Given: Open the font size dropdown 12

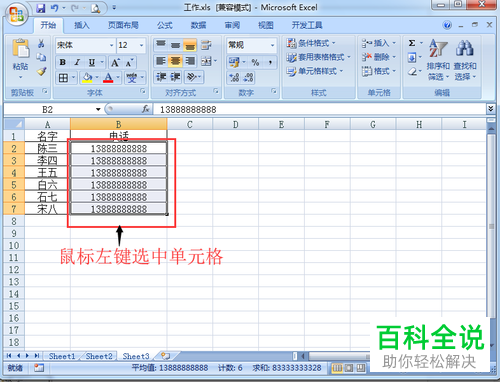Looking at the screenshot, I should pos(141,45).
